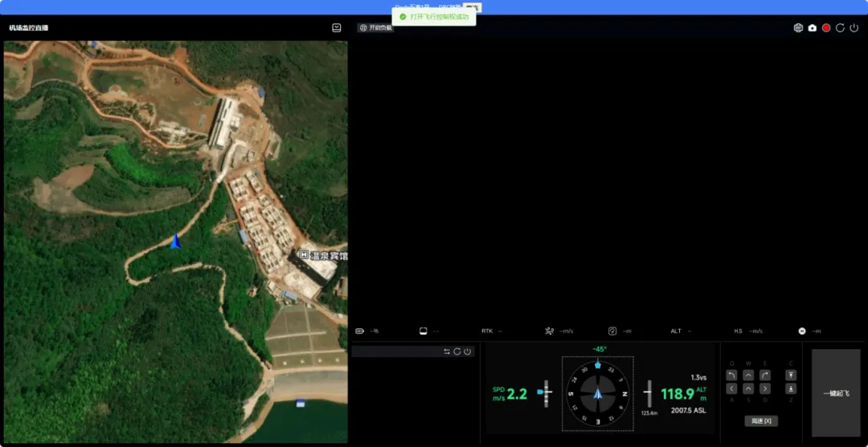Click the blue drone marker on the map

click(175, 241)
